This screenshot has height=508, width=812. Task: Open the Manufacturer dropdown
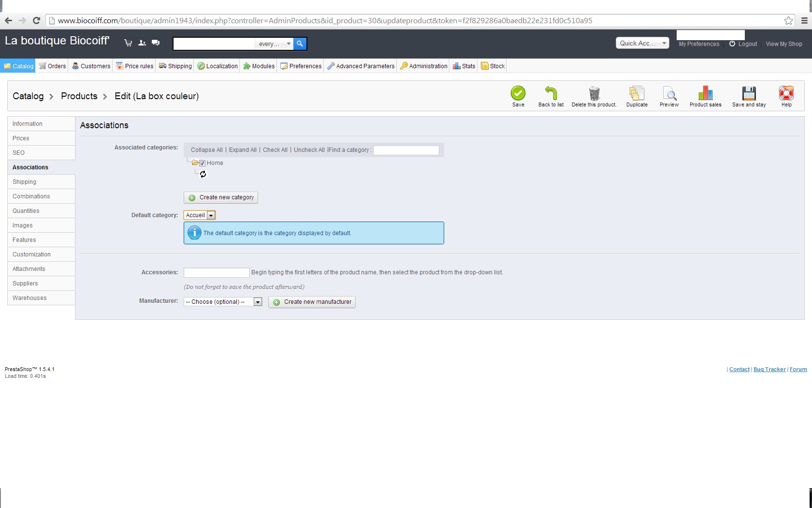(223, 302)
